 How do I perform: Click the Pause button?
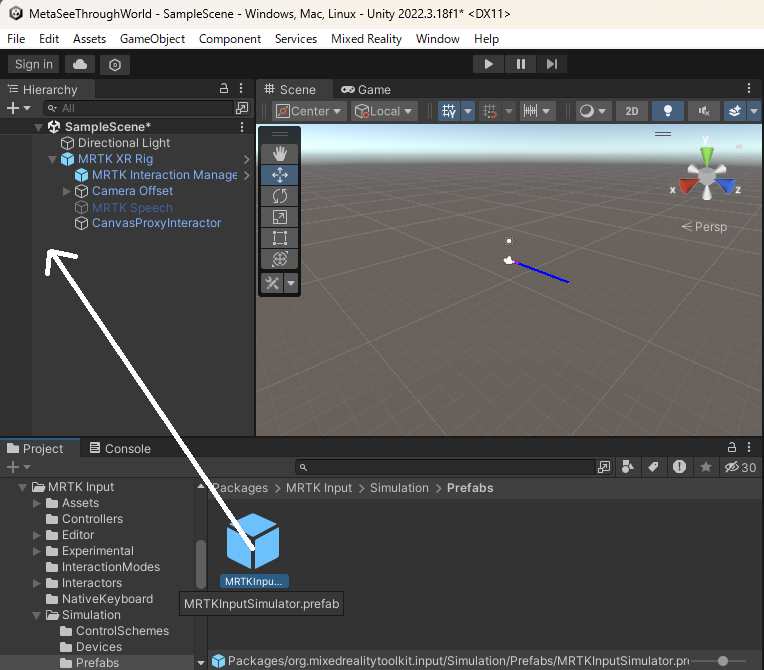coord(520,64)
